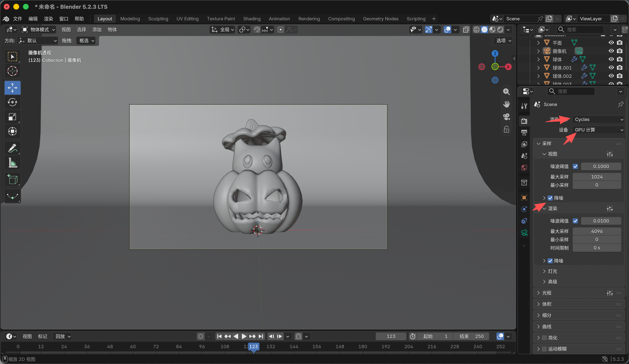
Task: Hide the 平面 object with its eye icon
Action: (611, 42)
